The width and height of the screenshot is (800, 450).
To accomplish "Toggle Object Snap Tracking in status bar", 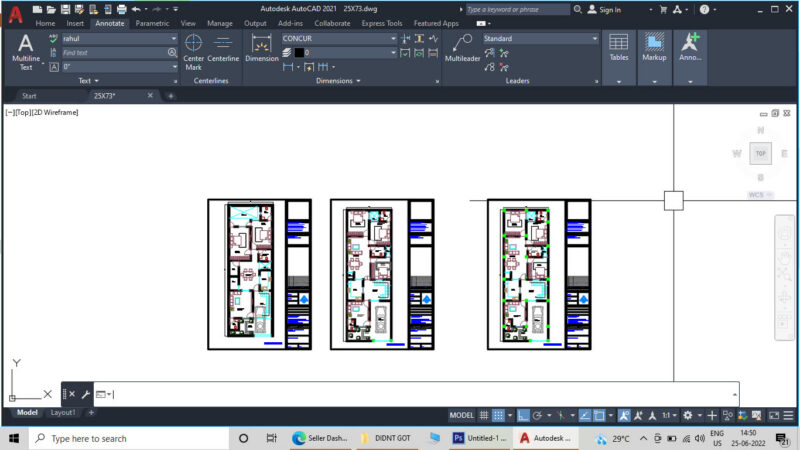I will (x=585, y=415).
